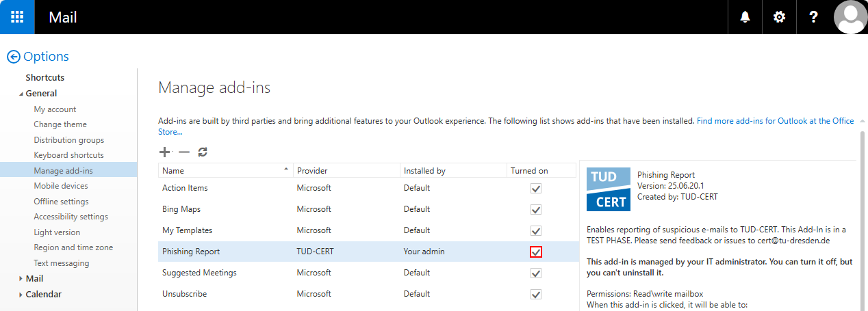This screenshot has height=311, width=868.
Task: Select Manage add-ins in sidebar
Action: pos(68,170)
